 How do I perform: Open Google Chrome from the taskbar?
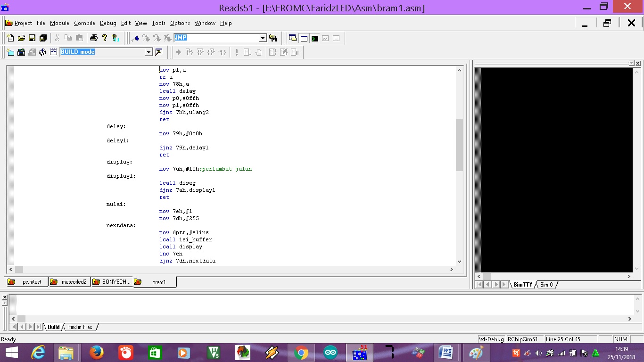[x=301, y=353]
